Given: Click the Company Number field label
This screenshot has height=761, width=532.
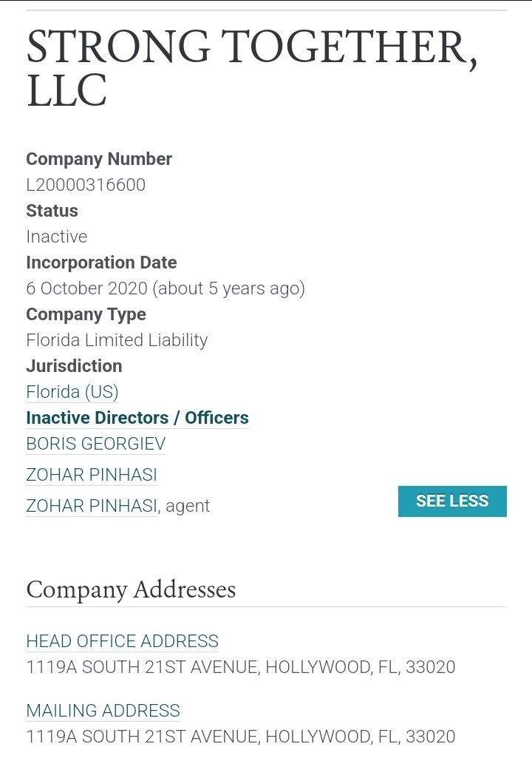Looking at the screenshot, I should pyautogui.click(x=99, y=159).
